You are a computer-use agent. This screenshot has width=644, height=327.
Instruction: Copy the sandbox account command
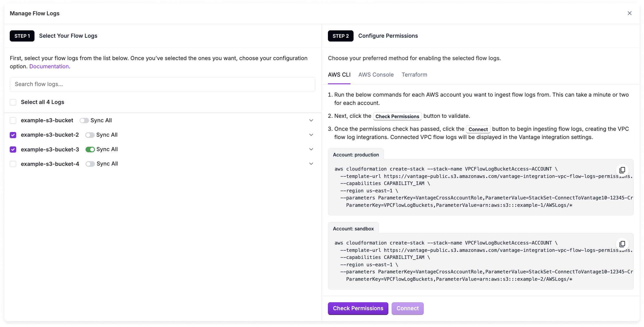coord(622,244)
